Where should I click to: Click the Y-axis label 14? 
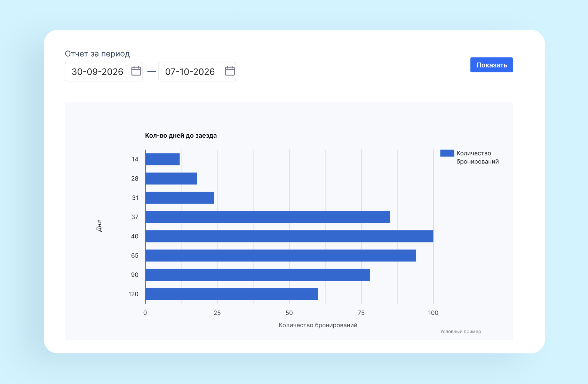(x=135, y=159)
